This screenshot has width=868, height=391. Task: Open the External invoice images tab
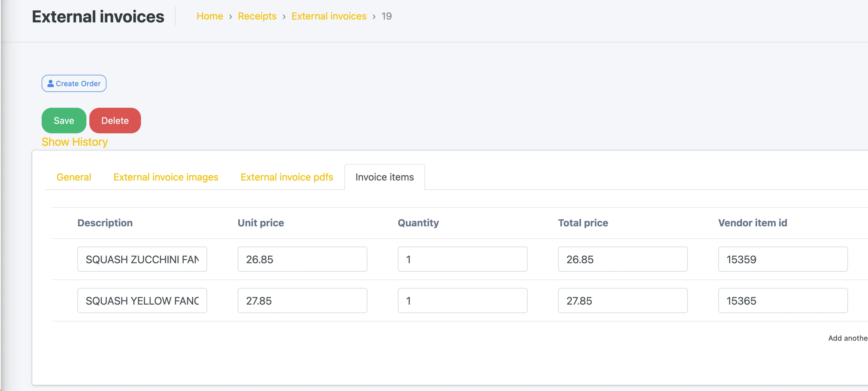tap(166, 177)
